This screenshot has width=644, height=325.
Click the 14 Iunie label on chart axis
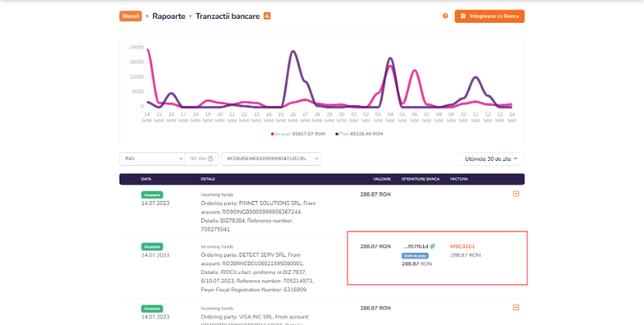[x=147, y=117]
